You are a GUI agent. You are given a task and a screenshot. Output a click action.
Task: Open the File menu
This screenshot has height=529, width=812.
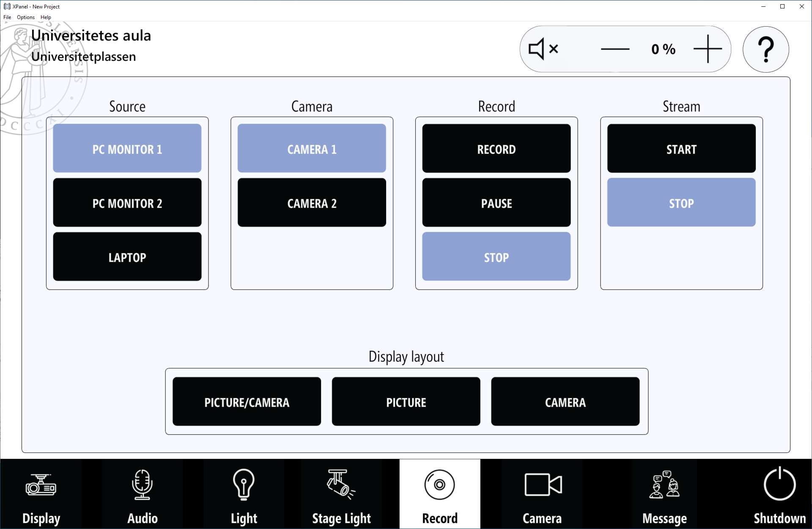(x=7, y=17)
